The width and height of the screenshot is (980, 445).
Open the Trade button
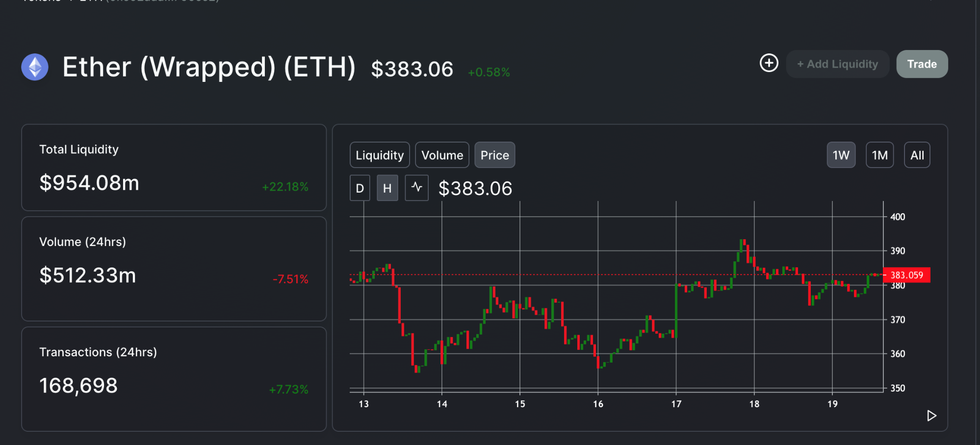pos(922,64)
